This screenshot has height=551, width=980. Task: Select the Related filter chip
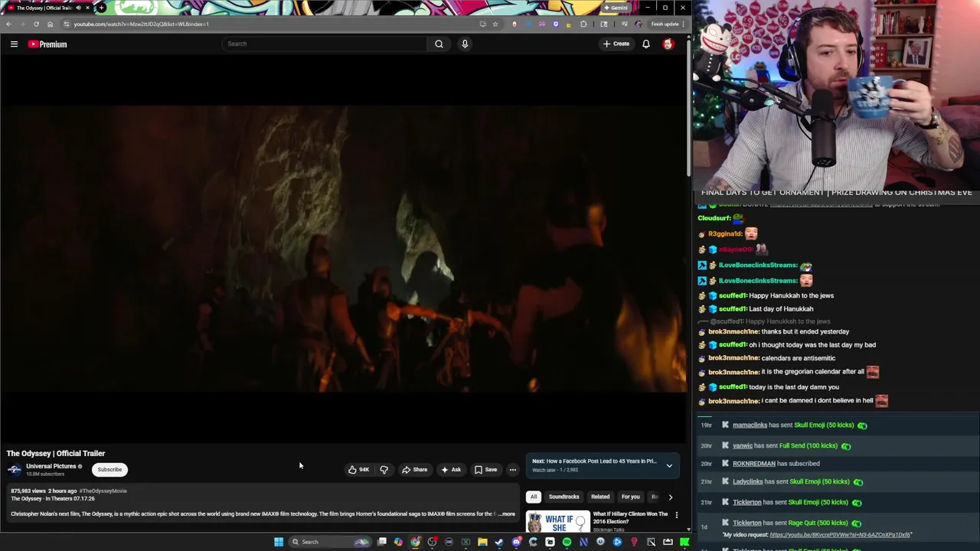(600, 497)
